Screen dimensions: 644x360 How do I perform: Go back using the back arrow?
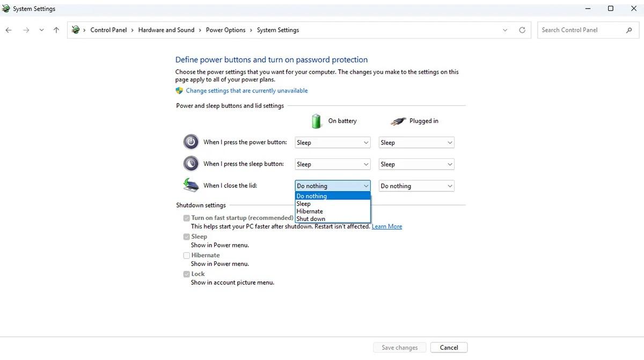tap(9, 30)
